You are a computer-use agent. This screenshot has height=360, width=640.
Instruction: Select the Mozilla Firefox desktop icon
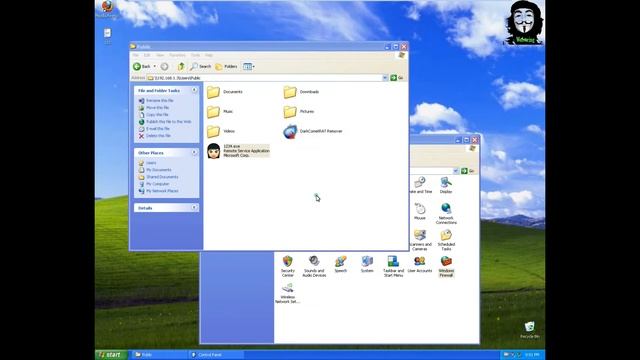[x=107, y=9]
